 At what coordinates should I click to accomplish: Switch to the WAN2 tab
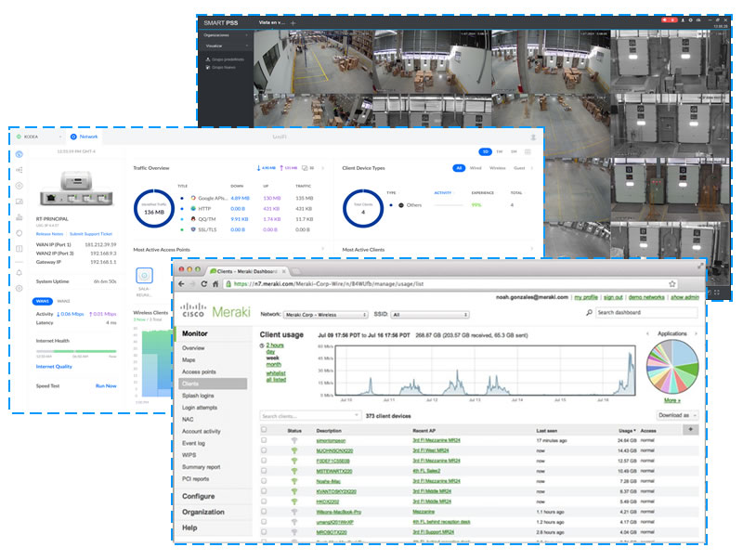coord(64,301)
